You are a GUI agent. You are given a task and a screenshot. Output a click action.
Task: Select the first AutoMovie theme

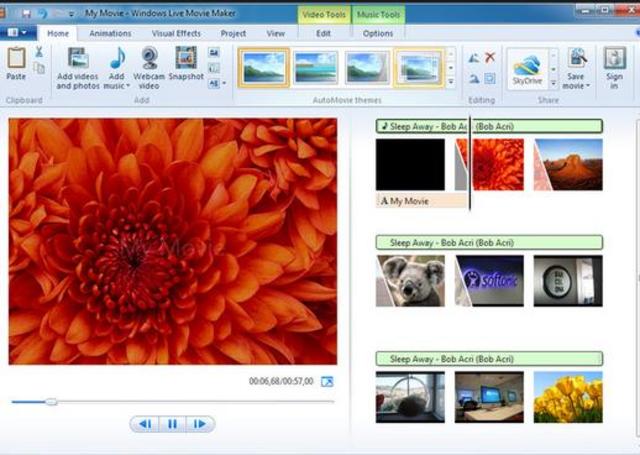point(264,68)
